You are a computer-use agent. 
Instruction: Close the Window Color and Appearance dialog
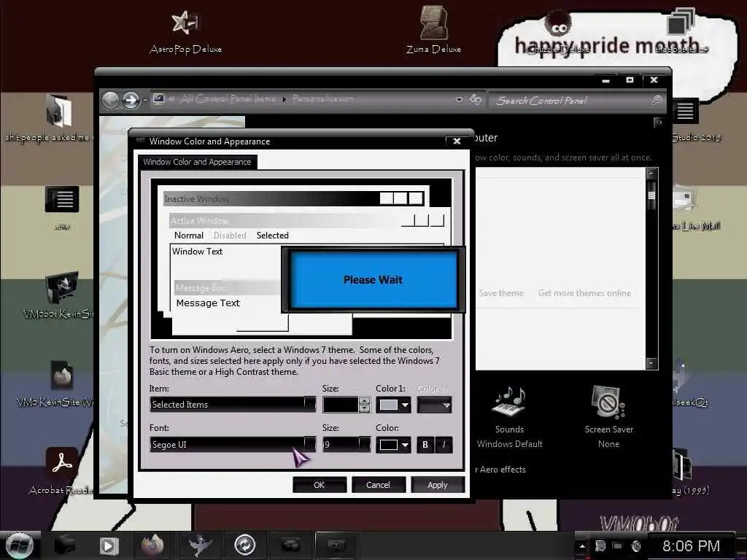click(x=457, y=141)
